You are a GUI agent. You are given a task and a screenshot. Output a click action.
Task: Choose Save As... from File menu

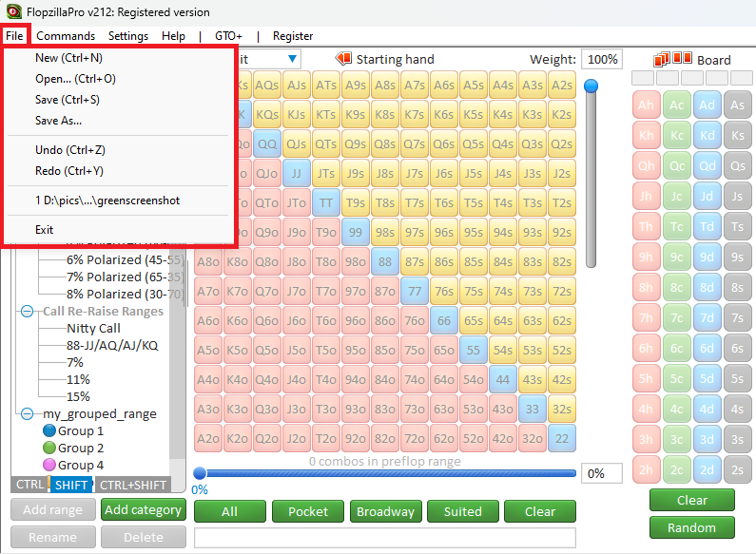pos(58,121)
